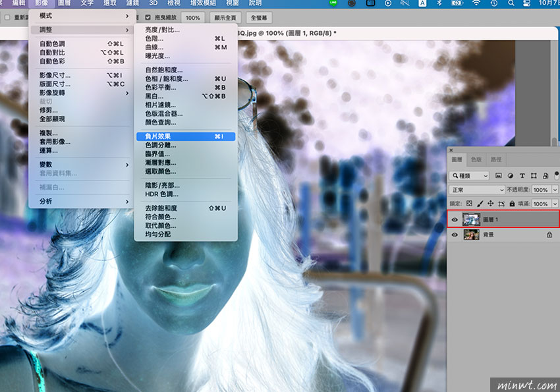This screenshot has width=560, height=392.
Task: Click the 填滿 100% value field
Action: coord(541,204)
